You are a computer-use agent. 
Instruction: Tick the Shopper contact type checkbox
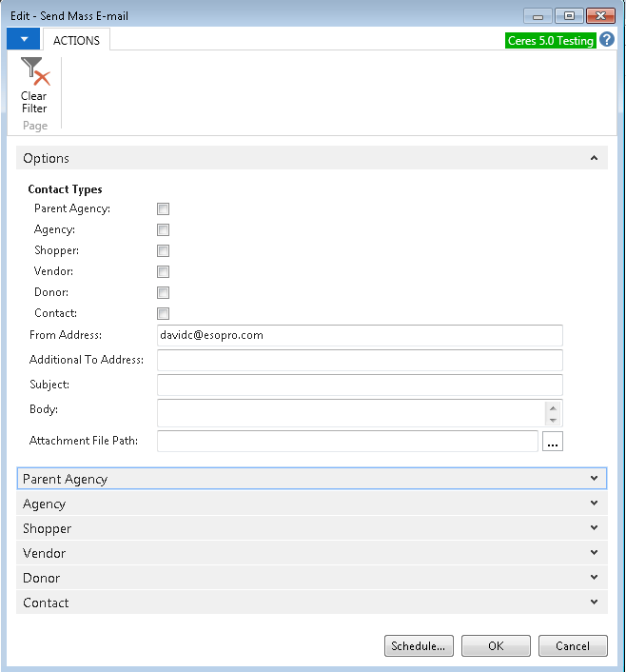pyautogui.click(x=163, y=251)
